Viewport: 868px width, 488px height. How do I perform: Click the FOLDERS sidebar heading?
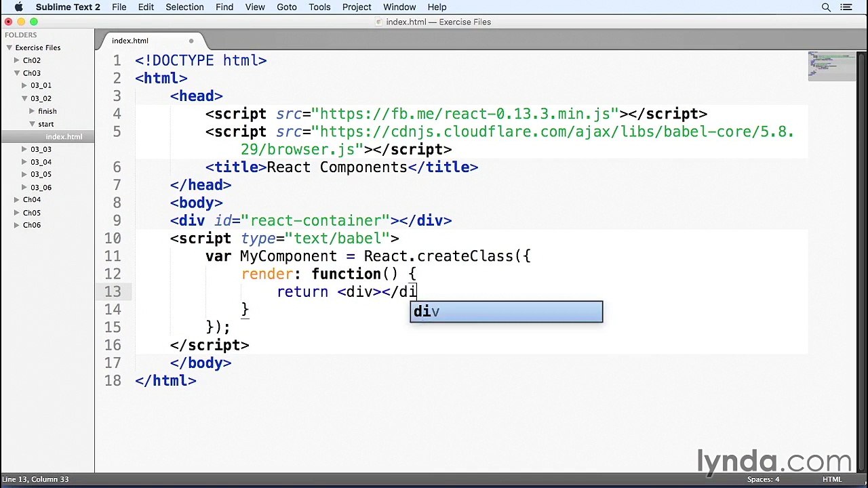point(21,35)
